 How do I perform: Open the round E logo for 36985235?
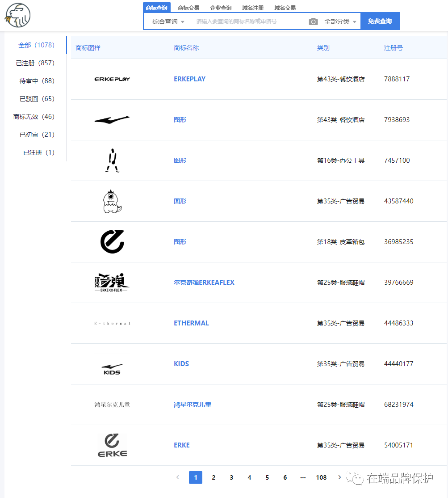point(112,242)
